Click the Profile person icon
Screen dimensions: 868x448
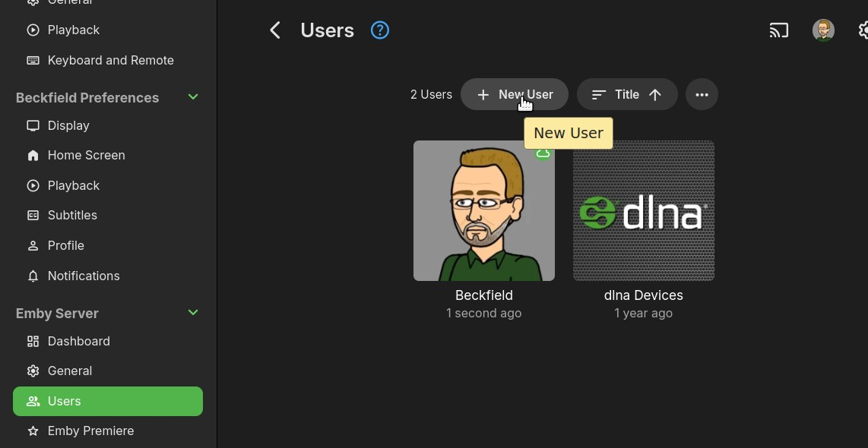tap(33, 245)
